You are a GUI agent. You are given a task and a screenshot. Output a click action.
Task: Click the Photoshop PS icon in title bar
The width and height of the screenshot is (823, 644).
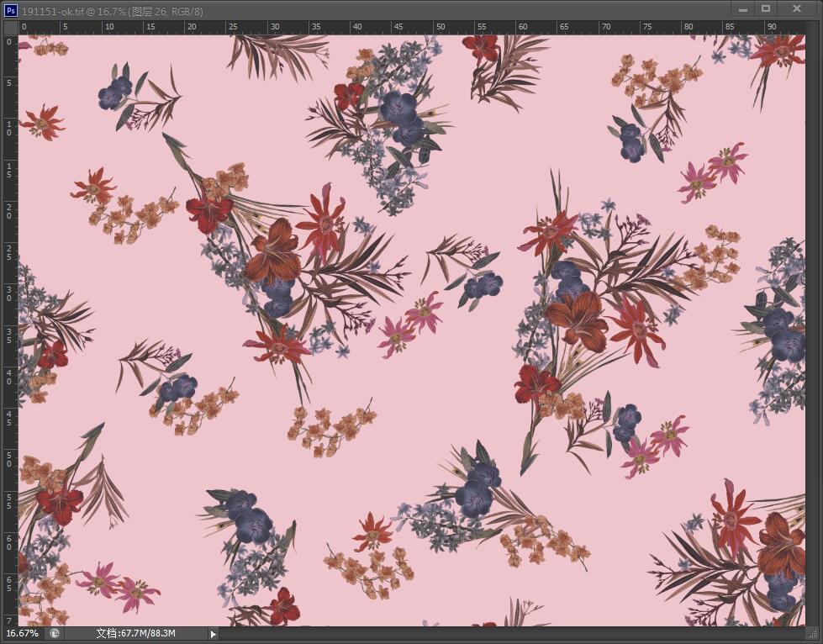pyautogui.click(x=11, y=11)
